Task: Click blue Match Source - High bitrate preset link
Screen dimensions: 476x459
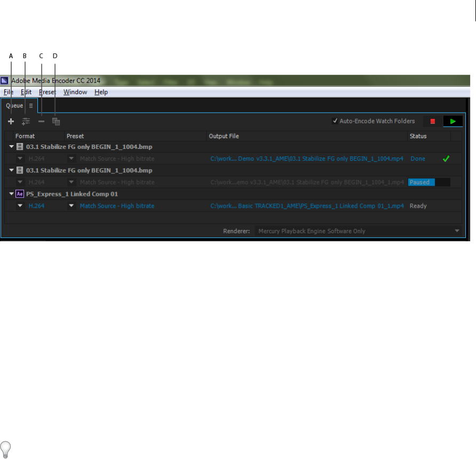Action: [x=117, y=206]
